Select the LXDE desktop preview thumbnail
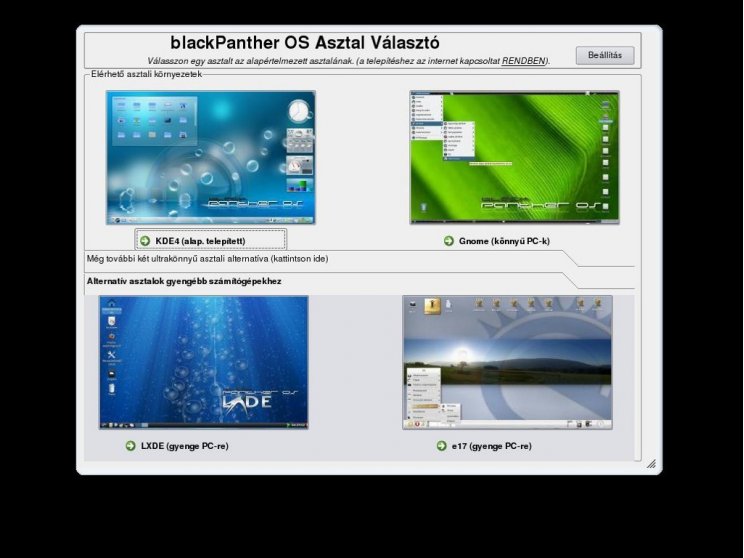The width and height of the screenshot is (744, 558). (x=204, y=363)
